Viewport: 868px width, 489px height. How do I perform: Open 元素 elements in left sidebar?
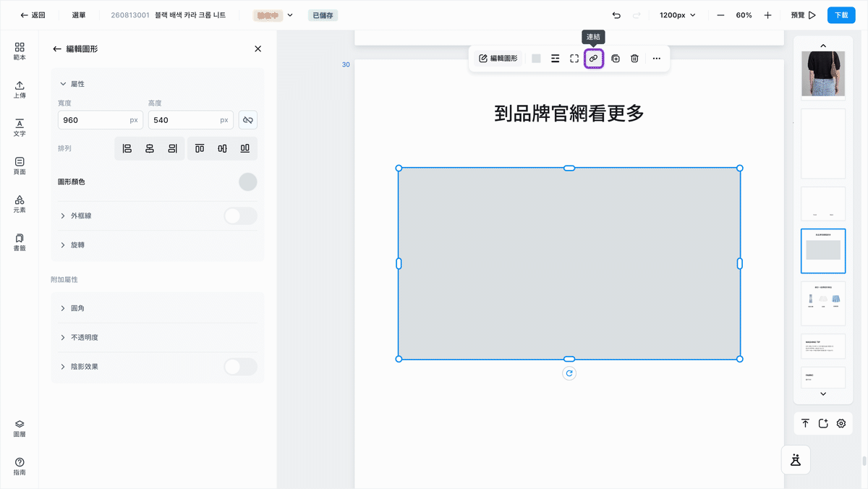[20, 204]
